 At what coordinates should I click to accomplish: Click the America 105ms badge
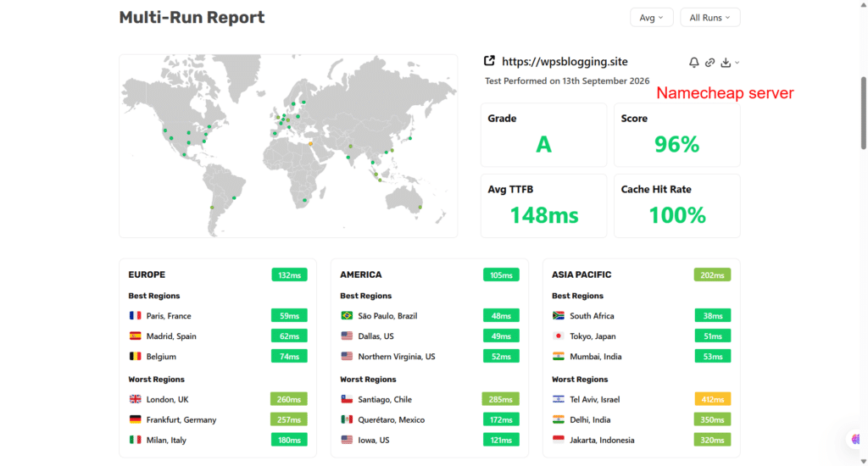501,275
